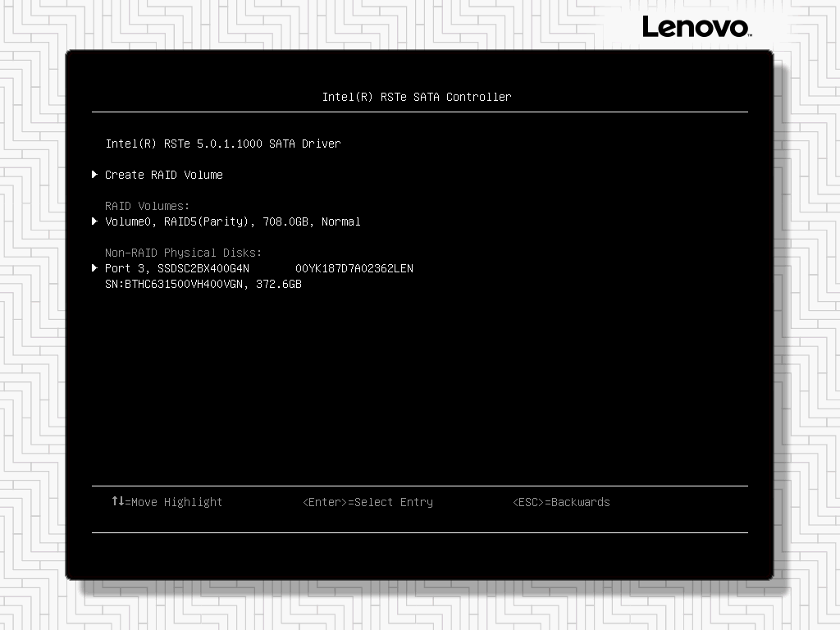The height and width of the screenshot is (630, 840).
Task: Click the RAID Volumes: section label
Action: (x=148, y=206)
